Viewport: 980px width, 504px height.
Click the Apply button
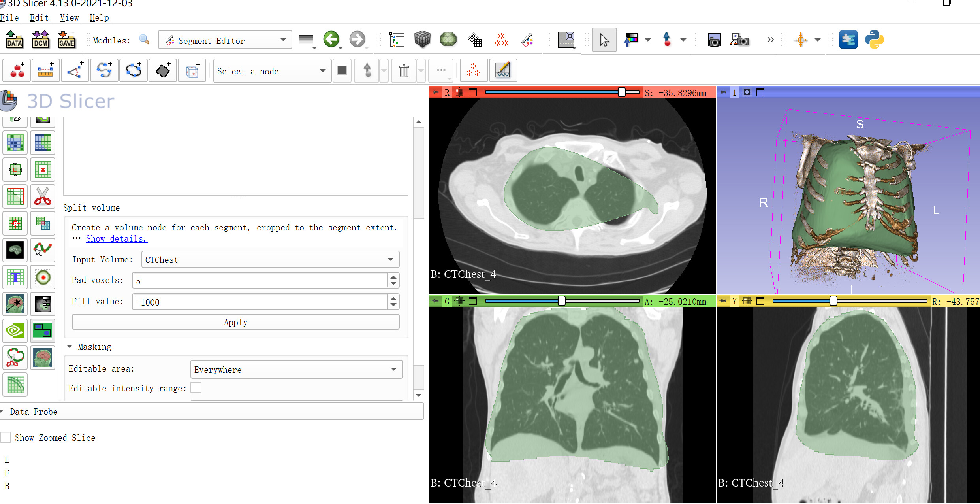coord(235,322)
